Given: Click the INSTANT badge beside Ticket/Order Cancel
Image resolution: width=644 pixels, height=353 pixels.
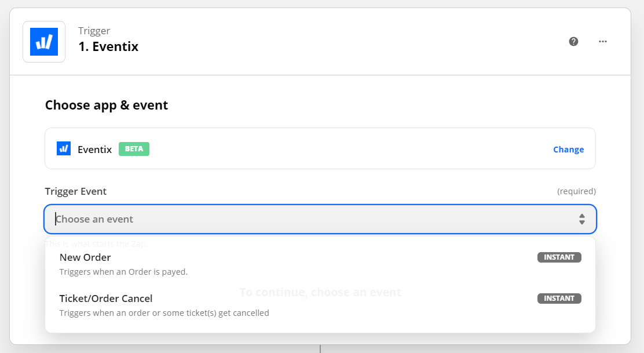Looking at the screenshot, I should tap(559, 299).
